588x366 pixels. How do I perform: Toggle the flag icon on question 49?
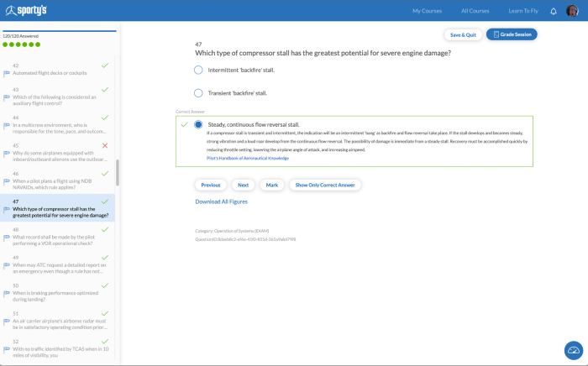coord(7,265)
